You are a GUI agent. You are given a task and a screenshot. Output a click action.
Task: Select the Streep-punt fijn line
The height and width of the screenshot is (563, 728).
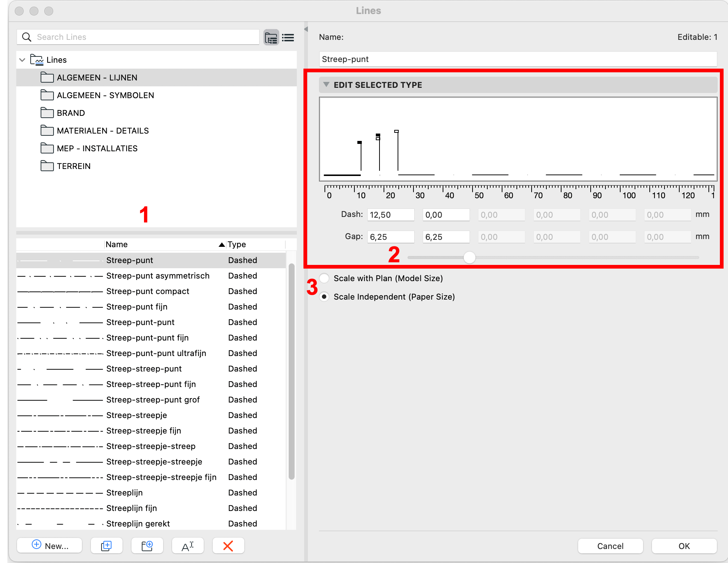pos(151,307)
